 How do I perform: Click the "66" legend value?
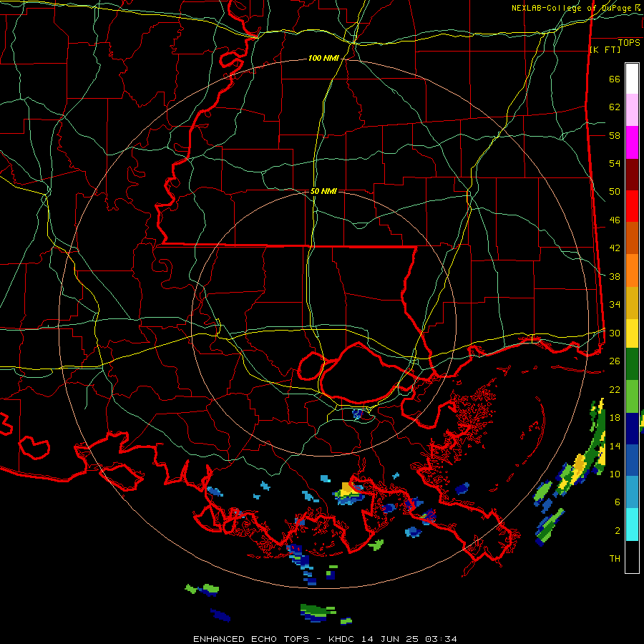(615, 79)
